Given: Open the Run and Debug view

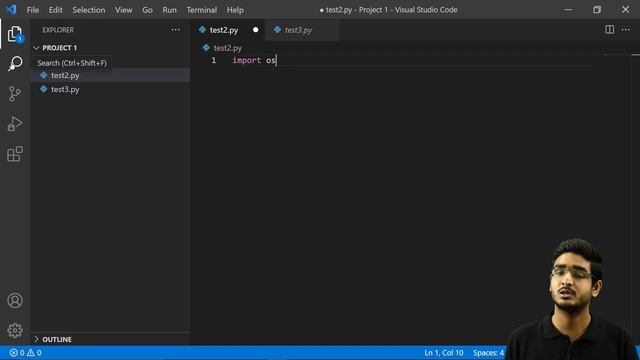Looking at the screenshot, I should [x=15, y=124].
